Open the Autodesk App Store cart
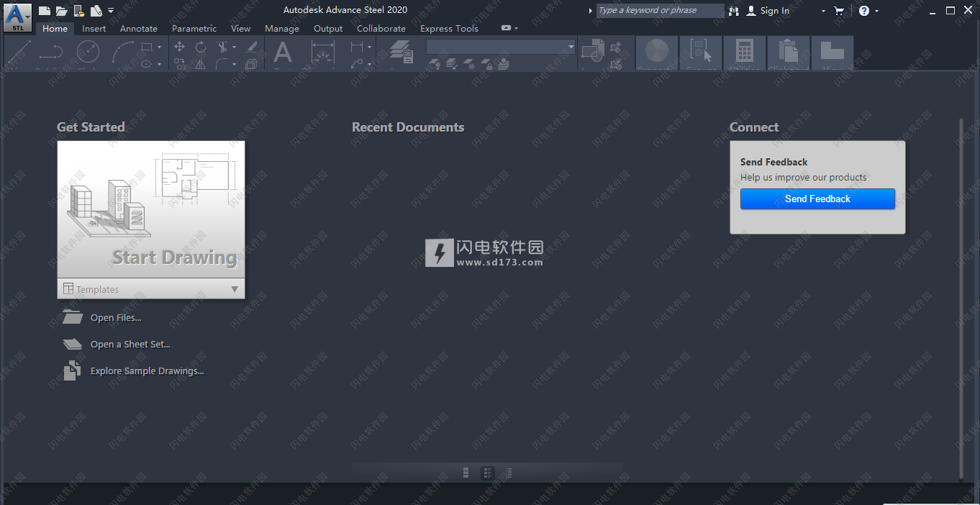 pos(839,11)
